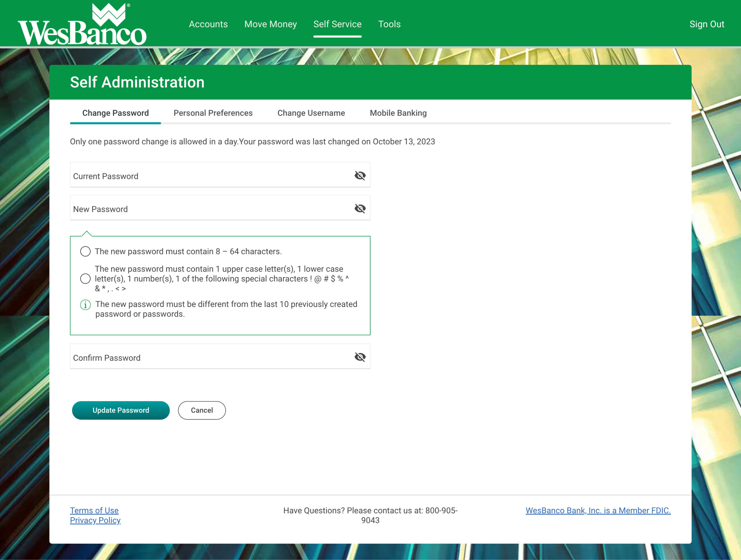Click the info icon beside last 10 passwords rule
This screenshot has width=741, height=560.
[85, 305]
